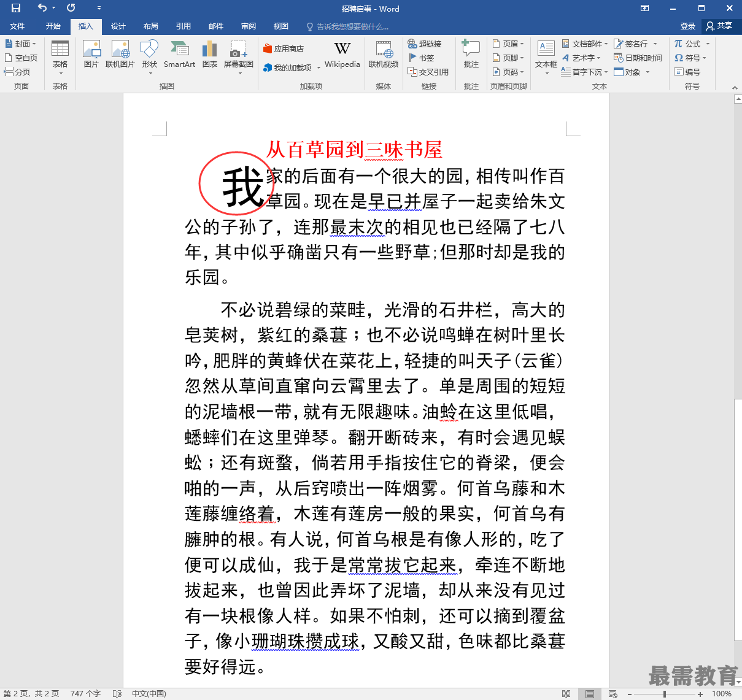
Task: Open the 文本框 text box gallery
Action: point(546,58)
